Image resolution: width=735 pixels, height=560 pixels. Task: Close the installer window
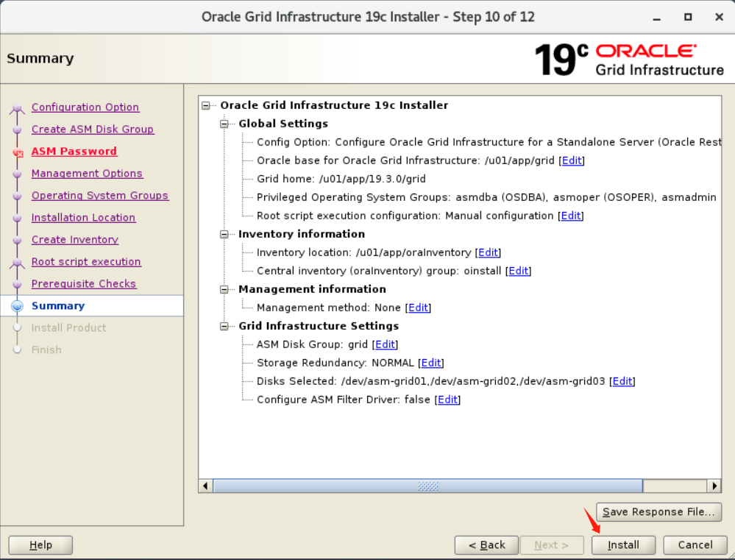click(719, 18)
